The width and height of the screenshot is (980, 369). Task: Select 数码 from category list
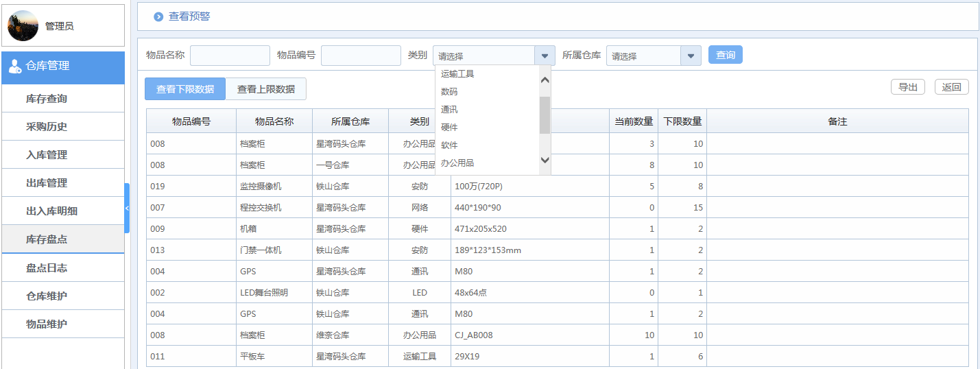pos(449,92)
